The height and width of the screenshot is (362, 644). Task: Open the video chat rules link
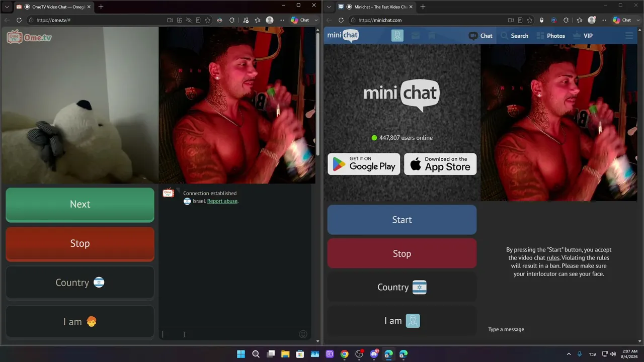coord(553,258)
